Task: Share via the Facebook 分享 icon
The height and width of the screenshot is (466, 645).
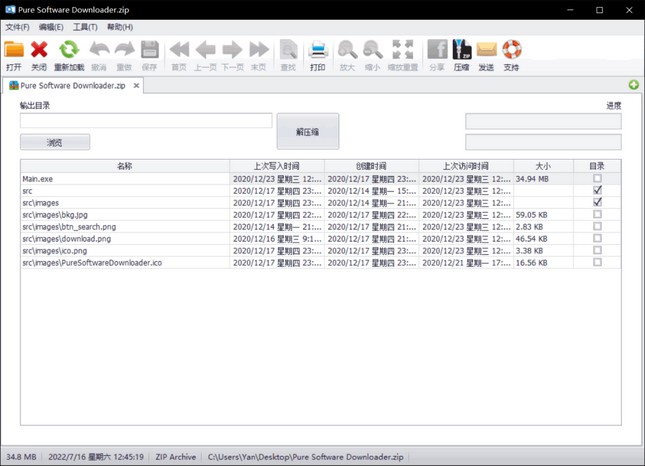Action: (437, 50)
